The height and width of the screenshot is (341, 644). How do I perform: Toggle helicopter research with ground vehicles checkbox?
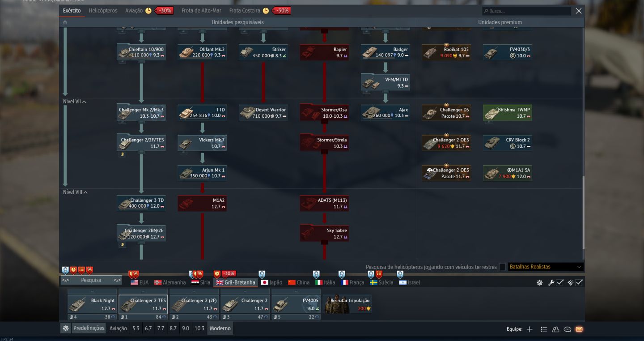(x=503, y=267)
